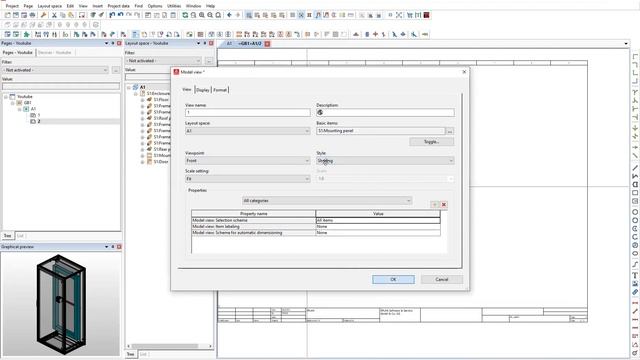
Task: Click the Zoom out magnifier icon
Action: (210, 15)
